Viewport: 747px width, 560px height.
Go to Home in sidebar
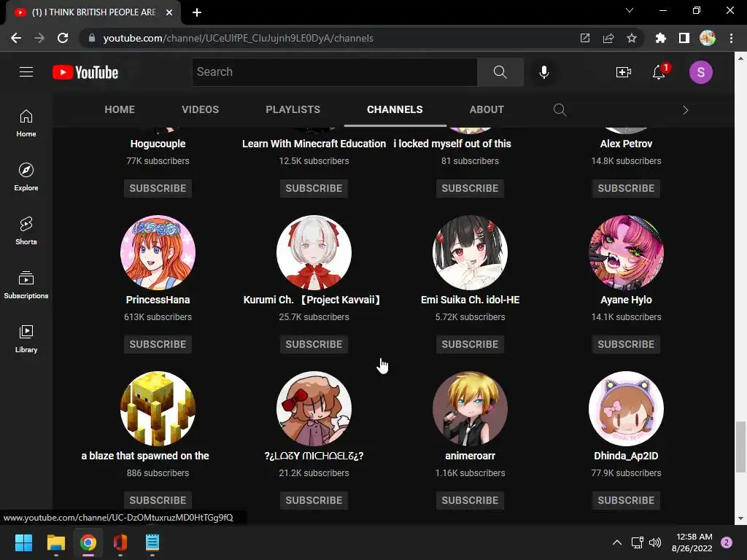26,122
